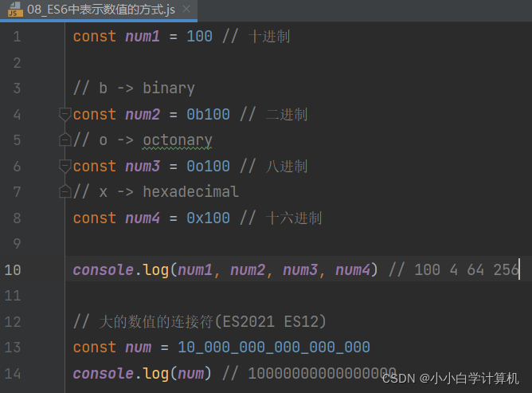Click the binary literal 0b100
This screenshot has height=393, width=532.
pos(209,115)
